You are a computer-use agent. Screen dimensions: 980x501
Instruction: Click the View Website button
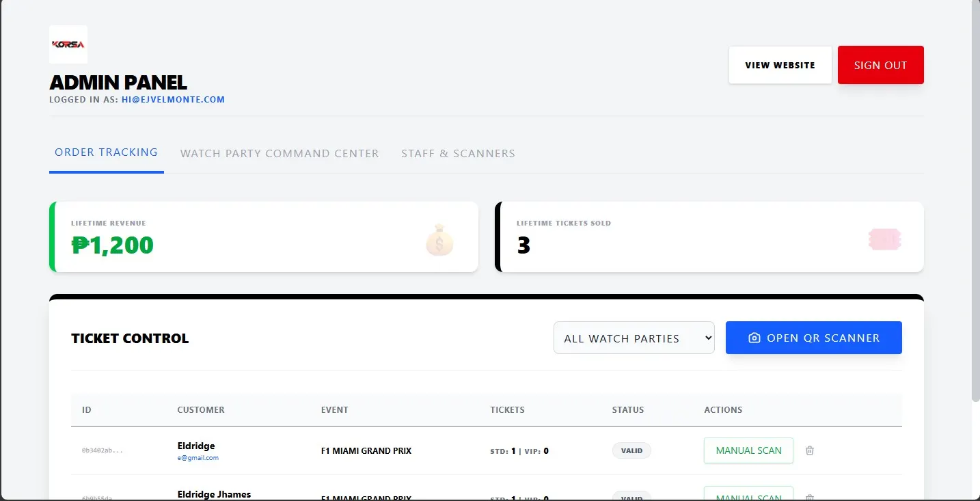tap(780, 65)
